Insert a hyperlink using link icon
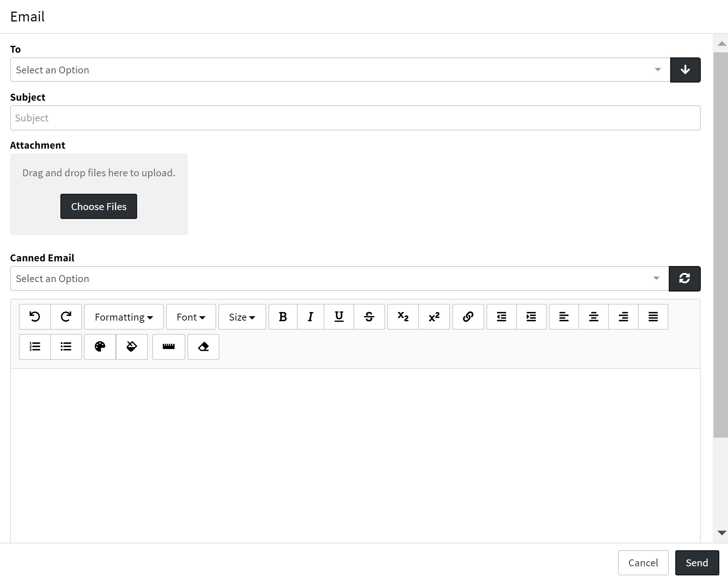Image resolution: width=728 pixels, height=579 pixels. pos(468,317)
